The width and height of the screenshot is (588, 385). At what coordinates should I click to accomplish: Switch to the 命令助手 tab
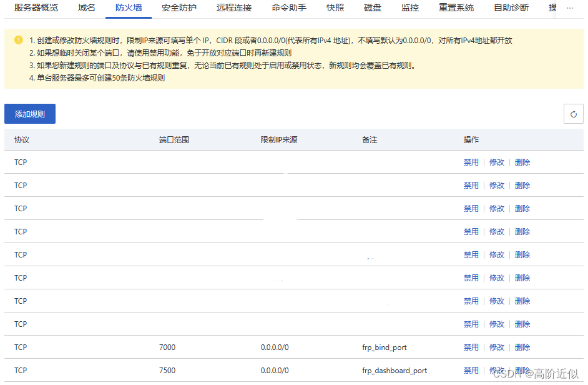[289, 7]
